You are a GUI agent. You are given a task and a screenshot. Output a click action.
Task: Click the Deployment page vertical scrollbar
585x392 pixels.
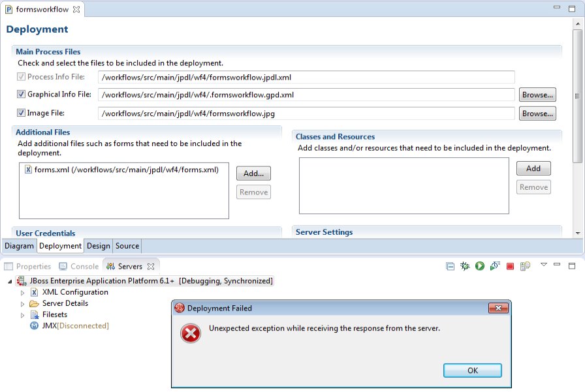coord(577,130)
